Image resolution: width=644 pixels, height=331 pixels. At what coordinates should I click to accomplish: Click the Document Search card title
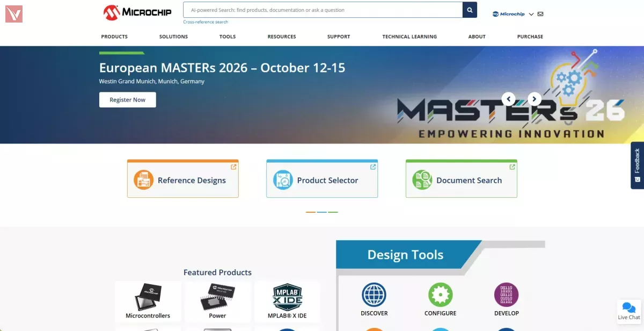(469, 181)
